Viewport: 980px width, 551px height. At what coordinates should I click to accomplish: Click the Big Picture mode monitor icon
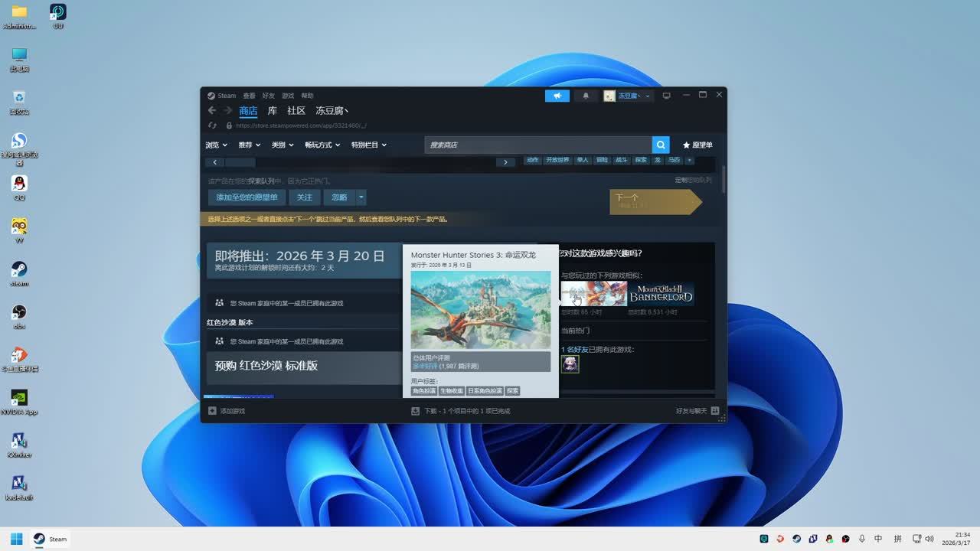[x=666, y=96]
